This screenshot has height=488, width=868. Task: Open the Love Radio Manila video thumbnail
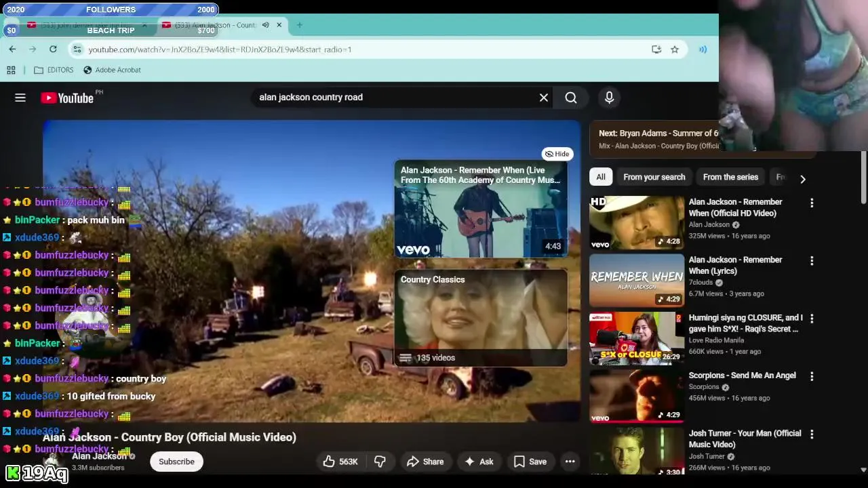[x=637, y=338]
